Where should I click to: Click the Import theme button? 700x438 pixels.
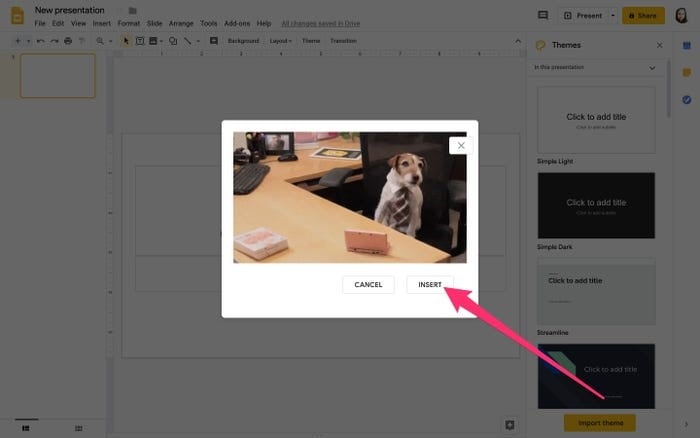[600, 423]
